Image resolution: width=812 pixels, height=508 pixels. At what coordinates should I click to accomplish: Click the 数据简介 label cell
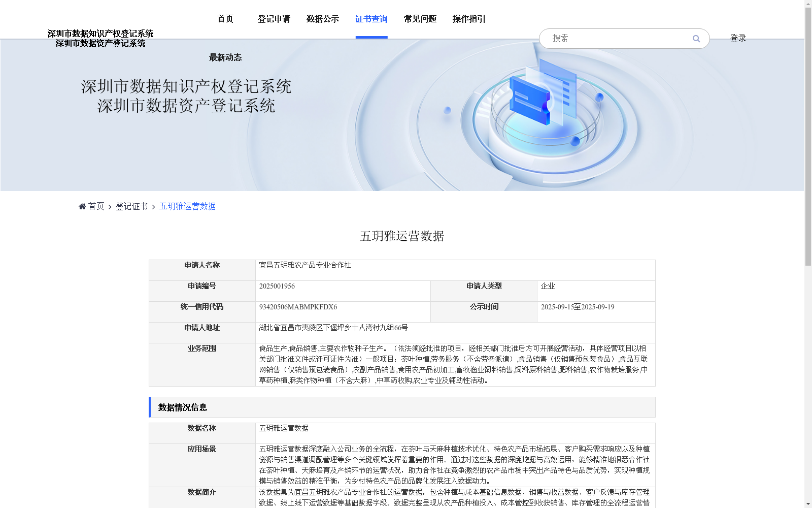click(x=202, y=498)
